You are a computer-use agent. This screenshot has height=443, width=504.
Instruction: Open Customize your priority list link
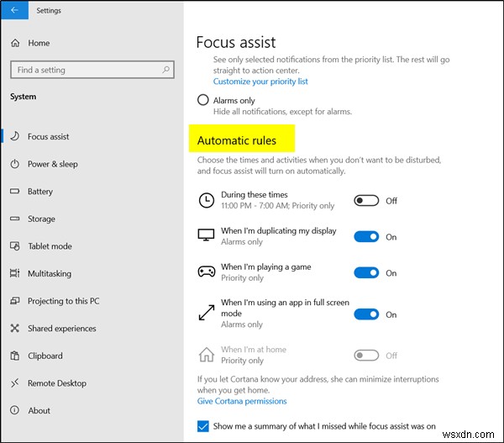tap(260, 82)
